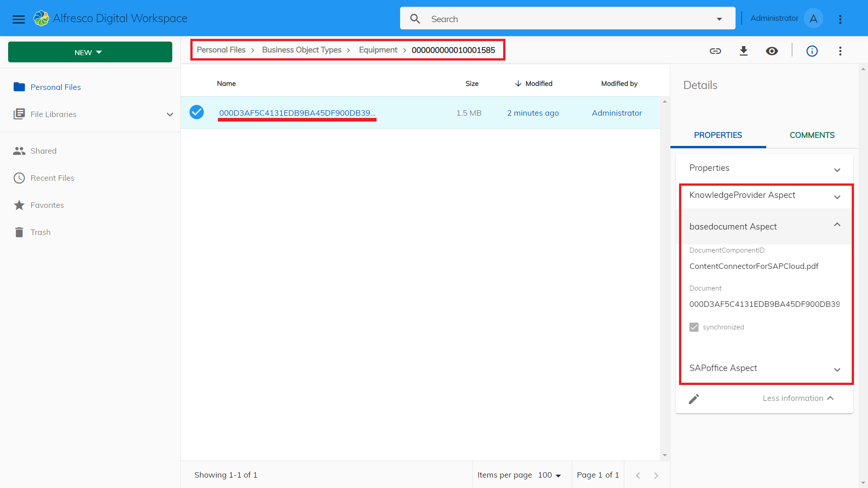
Task: Open the actions kebab menu in toolbar
Action: point(840,51)
